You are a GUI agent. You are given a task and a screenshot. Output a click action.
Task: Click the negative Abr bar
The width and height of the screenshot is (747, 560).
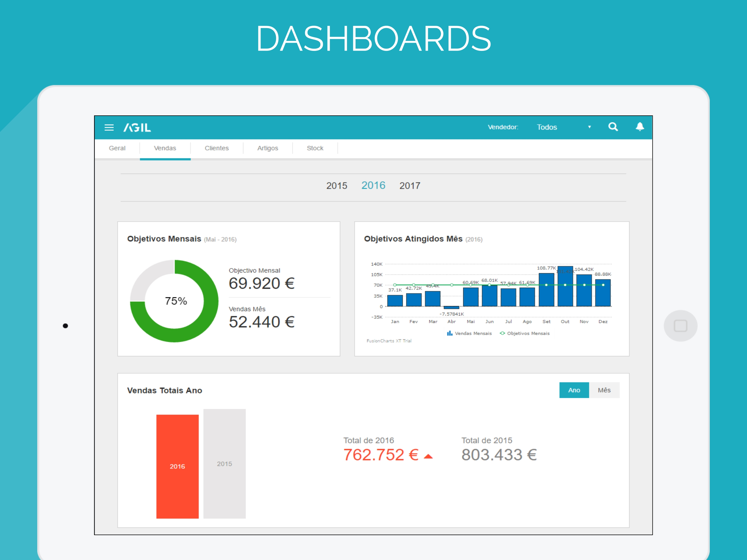click(451, 308)
